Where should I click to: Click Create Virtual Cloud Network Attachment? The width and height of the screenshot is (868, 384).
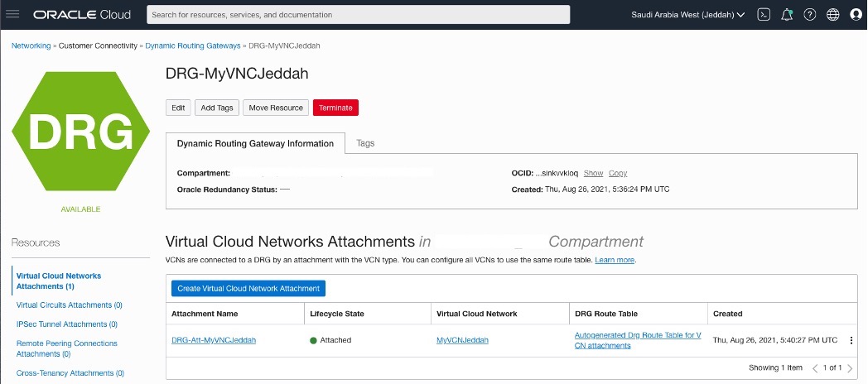(x=248, y=288)
